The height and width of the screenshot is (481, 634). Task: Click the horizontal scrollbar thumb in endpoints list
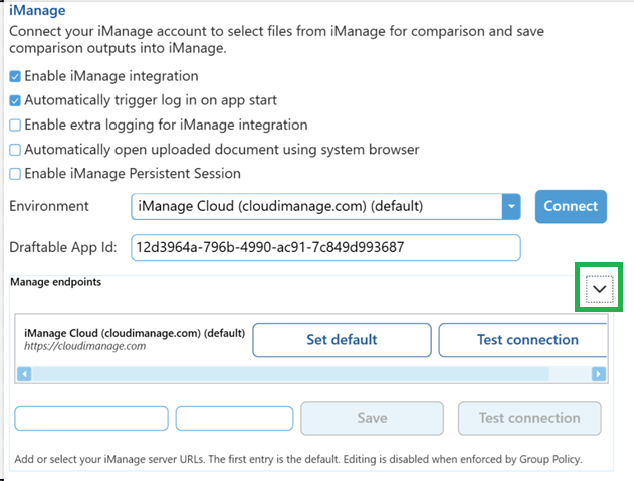coord(290,374)
